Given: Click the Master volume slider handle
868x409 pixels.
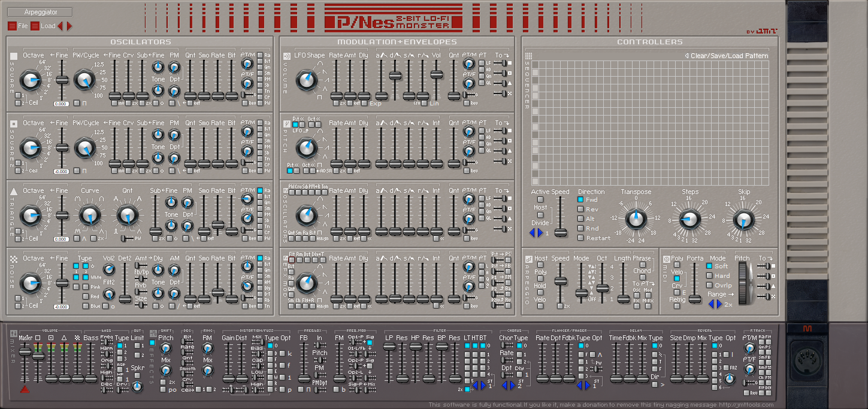Looking at the screenshot, I should pyautogui.click(x=25, y=352).
